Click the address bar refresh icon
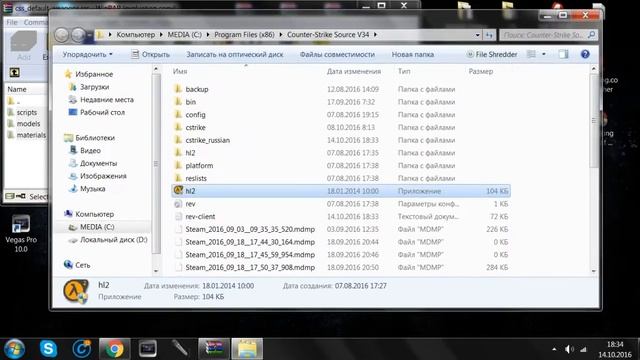Viewport: 640px width, 360px height. coord(489,35)
